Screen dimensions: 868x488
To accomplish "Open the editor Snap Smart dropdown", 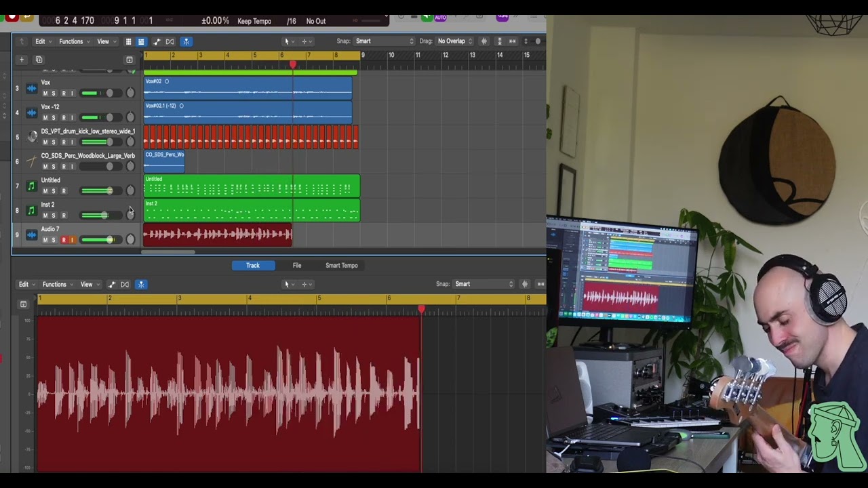I will 484,284.
